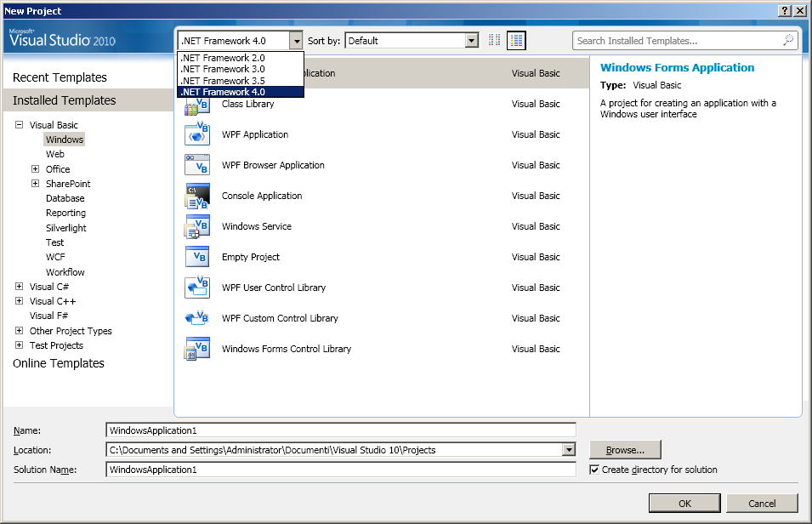Select the Workflow category
812x524 pixels.
pyautogui.click(x=65, y=272)
